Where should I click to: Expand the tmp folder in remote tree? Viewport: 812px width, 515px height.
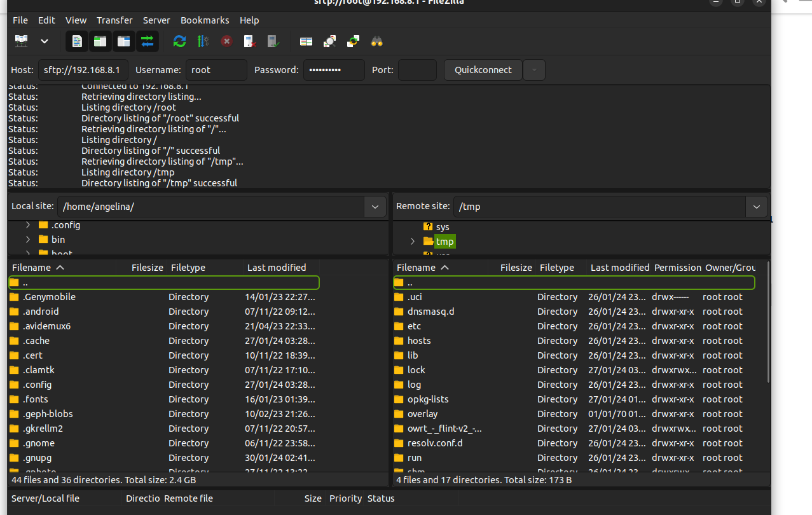[x=412, y=242]
